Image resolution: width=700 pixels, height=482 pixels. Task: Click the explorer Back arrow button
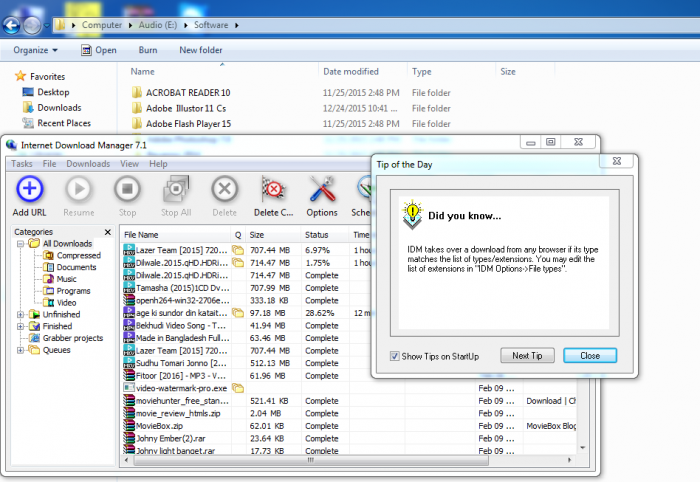point(12,25)
